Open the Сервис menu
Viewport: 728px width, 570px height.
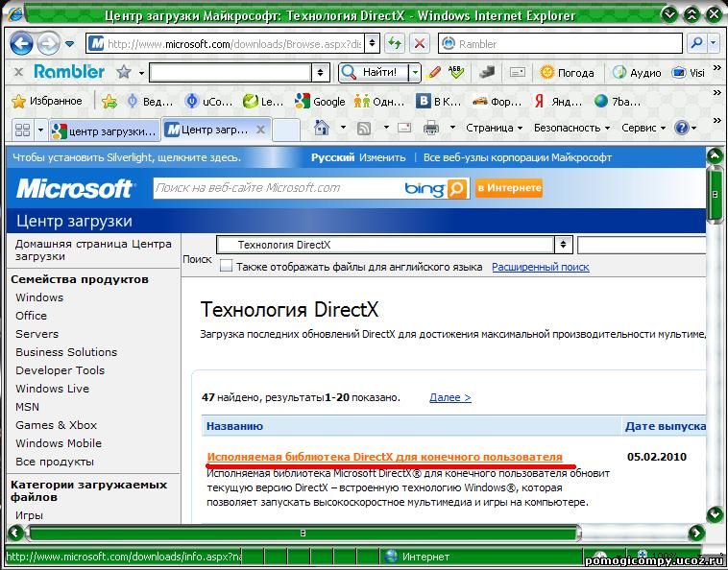coord(643,128)
